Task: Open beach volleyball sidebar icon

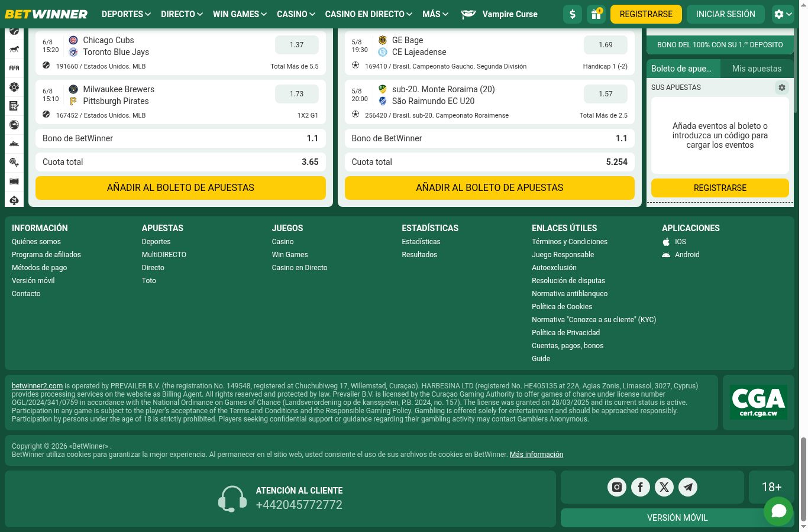Action: tap(14, 163)
